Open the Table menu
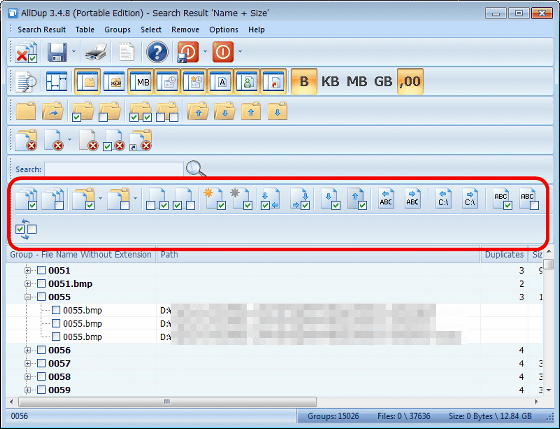The image size is (560, 429). pyautogui.click(x=85, y=30)
